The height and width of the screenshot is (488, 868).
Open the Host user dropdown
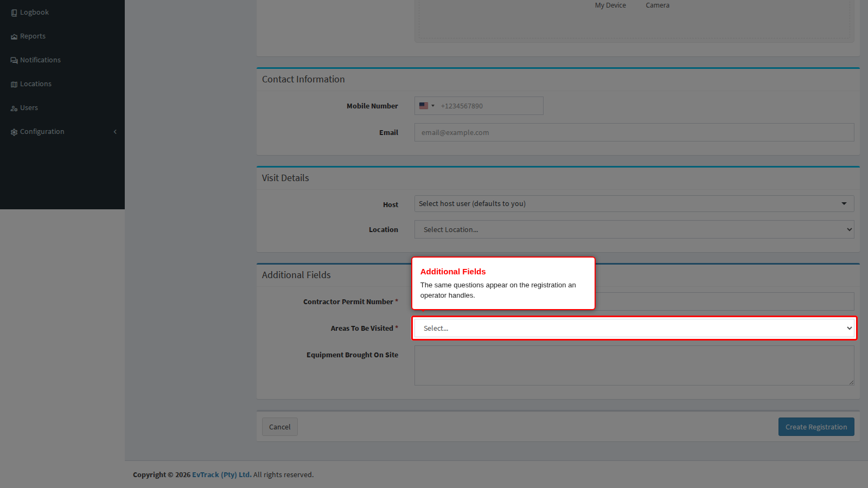point(634,203)
